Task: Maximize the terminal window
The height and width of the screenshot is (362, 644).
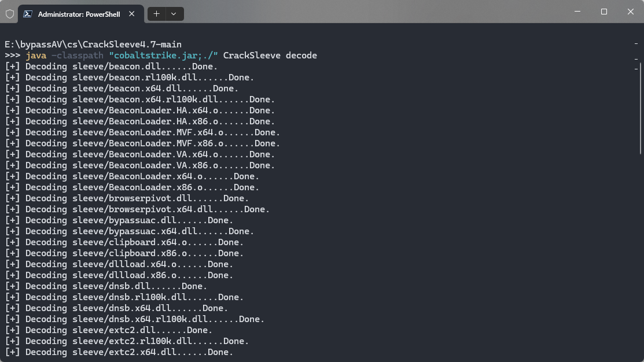Action: [604, 12]
